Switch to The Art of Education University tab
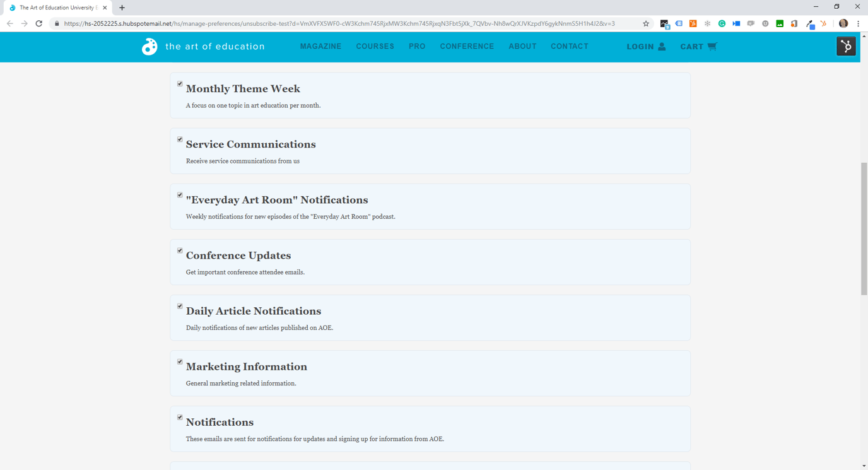The width and height of the screenshot is (868, 470). click(57, 9)
